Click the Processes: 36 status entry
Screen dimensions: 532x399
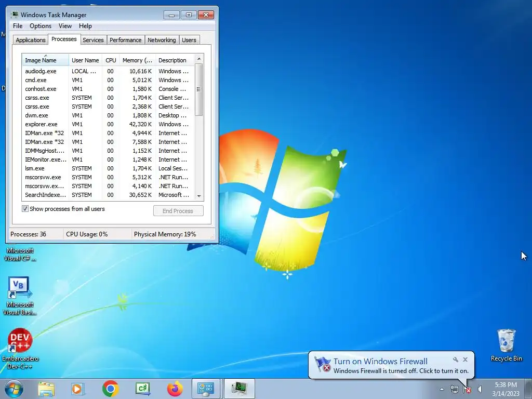click(28, 234)
